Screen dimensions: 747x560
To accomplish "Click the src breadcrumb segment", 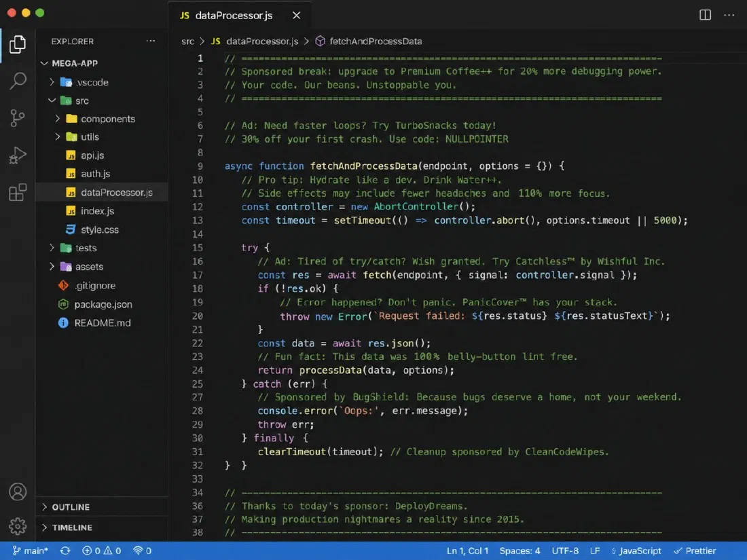I will [x=187, y=41].
